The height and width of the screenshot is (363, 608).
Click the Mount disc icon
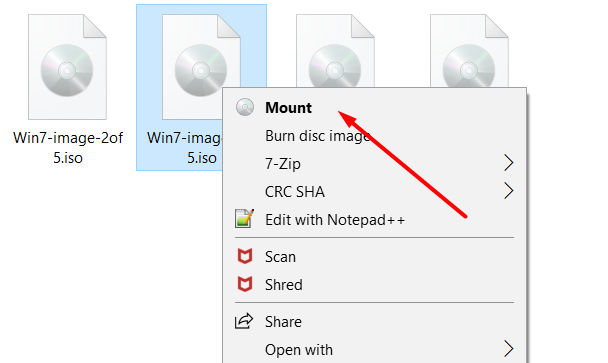(x=245, y=107)
